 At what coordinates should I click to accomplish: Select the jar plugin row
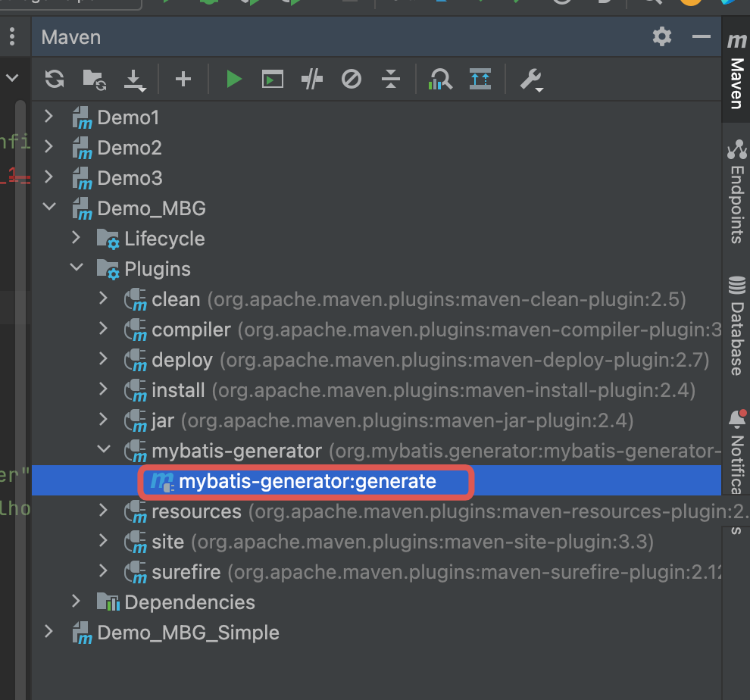(x=377, y=420)
